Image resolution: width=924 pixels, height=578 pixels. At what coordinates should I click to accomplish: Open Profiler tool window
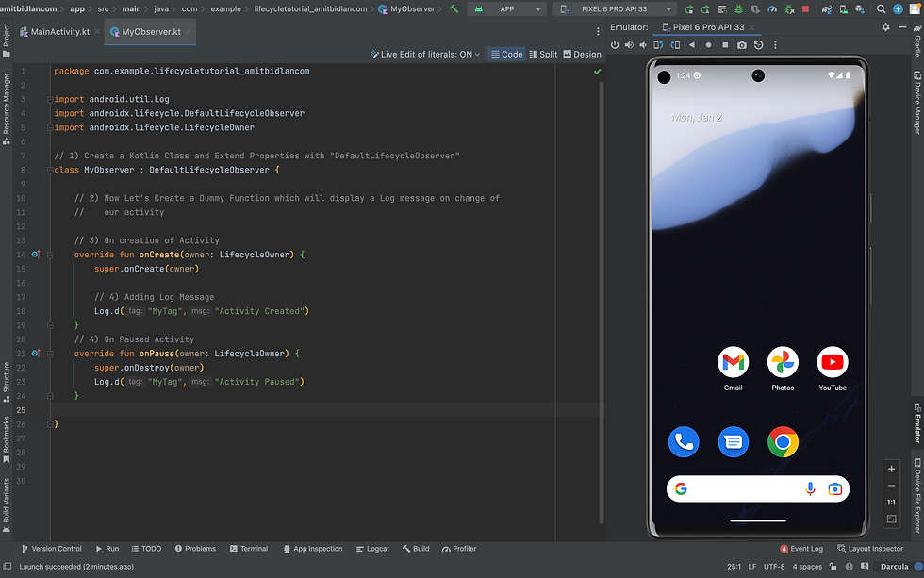(x=459, y=549)
